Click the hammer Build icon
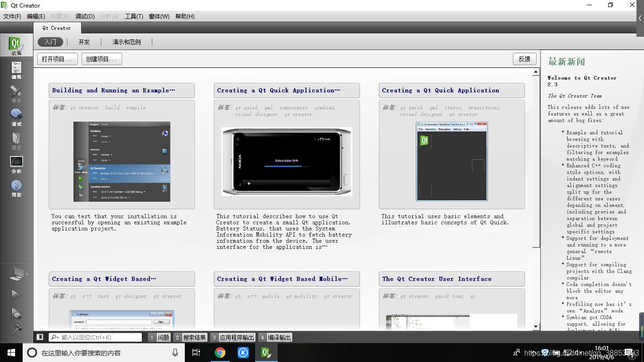The width and height of the screenshot is (644, 362). click(17, 329)
